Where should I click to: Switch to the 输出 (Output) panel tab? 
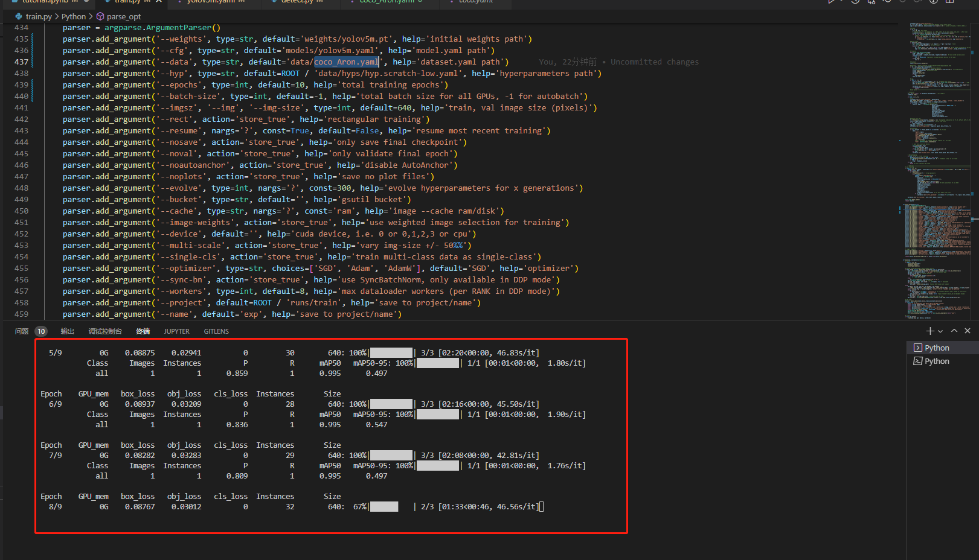pos(68,331)
